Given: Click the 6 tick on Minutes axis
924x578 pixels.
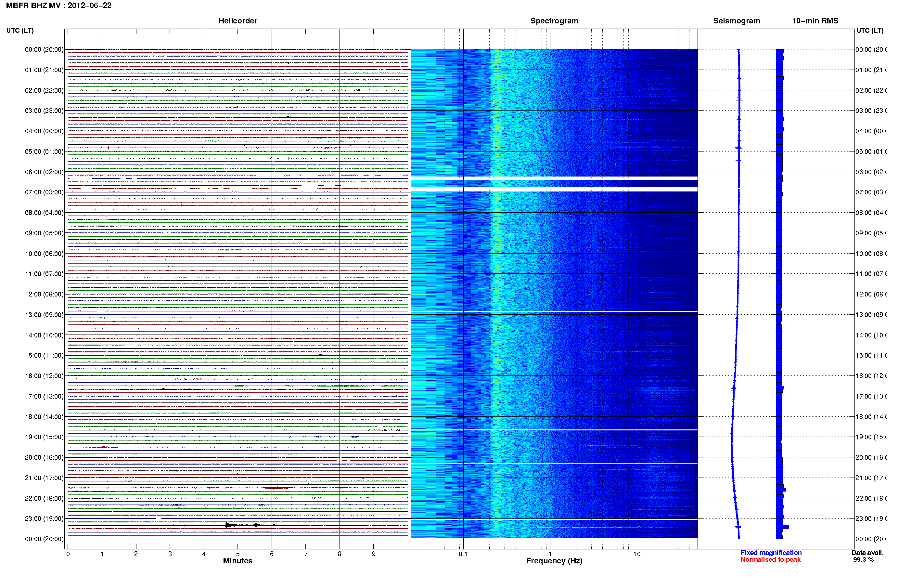Looking at the screenshot, I should coord(272,554).
